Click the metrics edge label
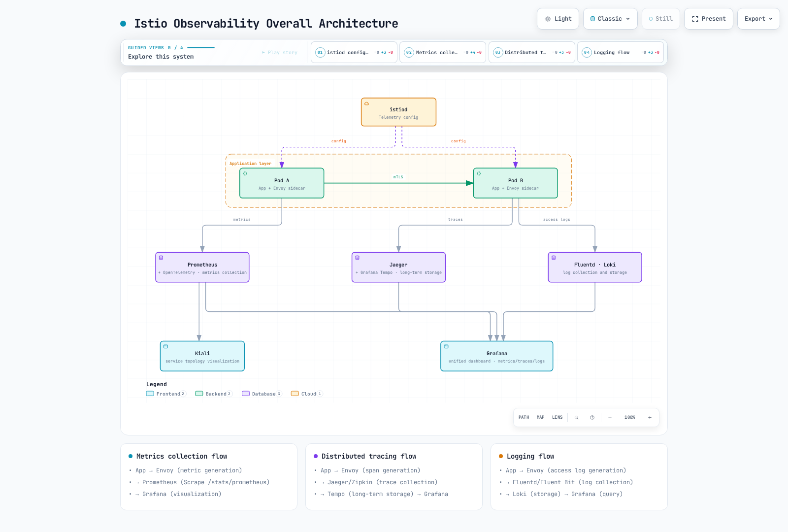This screenshot has width=788, height=532. 242,219
